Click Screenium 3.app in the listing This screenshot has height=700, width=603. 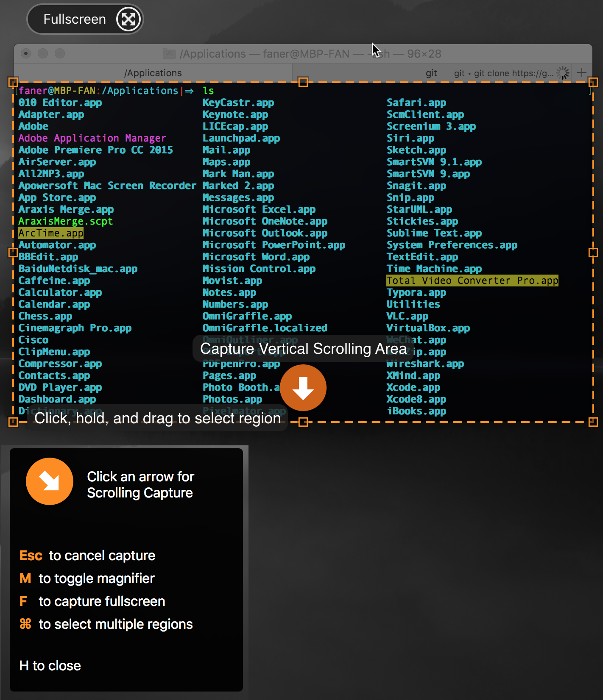click(x=431, y=126)
